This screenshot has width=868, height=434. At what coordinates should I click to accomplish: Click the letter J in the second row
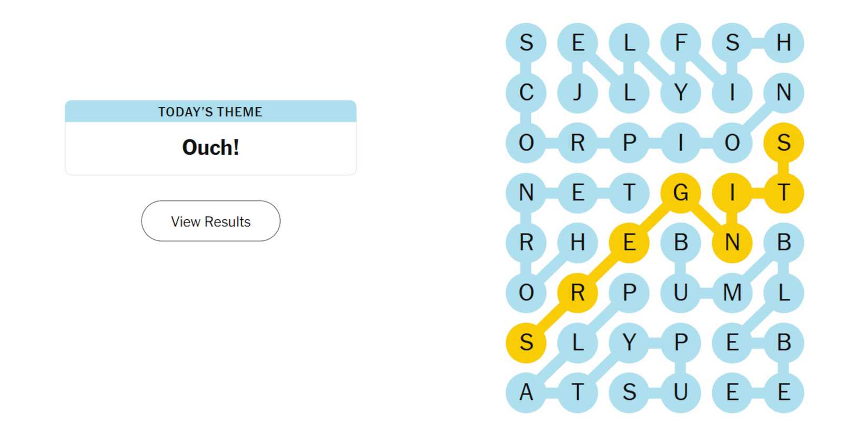click(x=578, y=93)
